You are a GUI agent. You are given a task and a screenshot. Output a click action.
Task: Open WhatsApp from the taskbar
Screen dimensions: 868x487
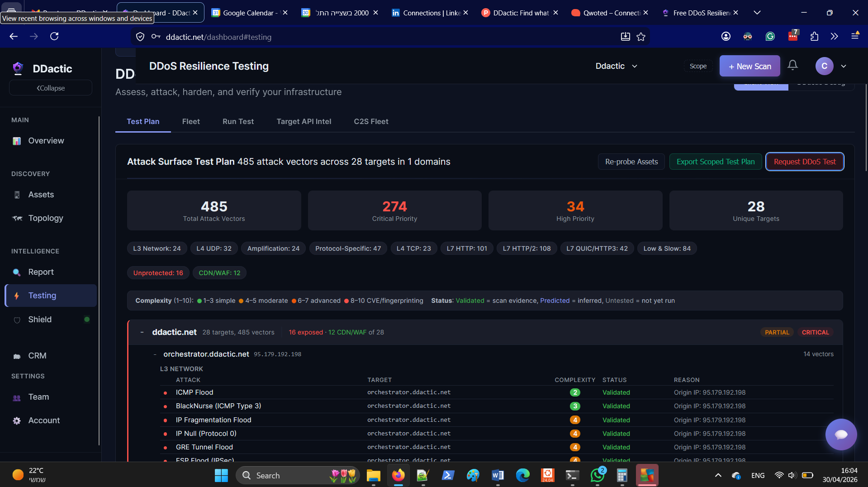pyautogui.click(x=597, y=475)
